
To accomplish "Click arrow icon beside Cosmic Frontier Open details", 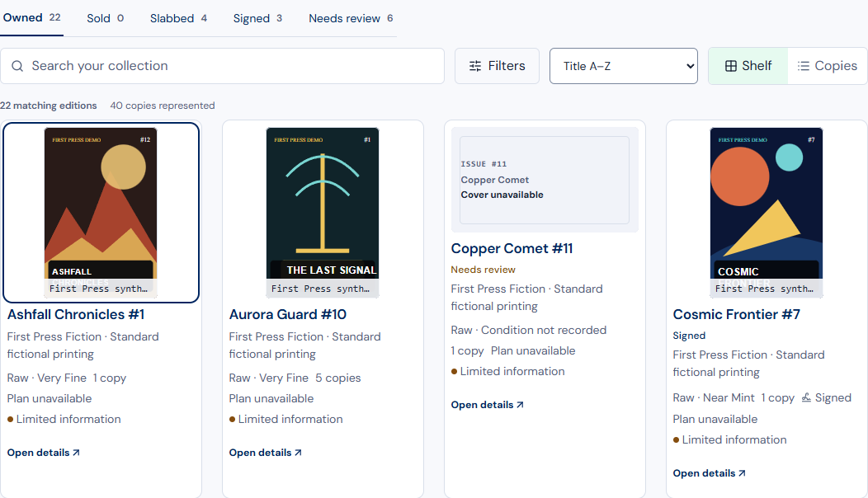I will coord(743,473).
